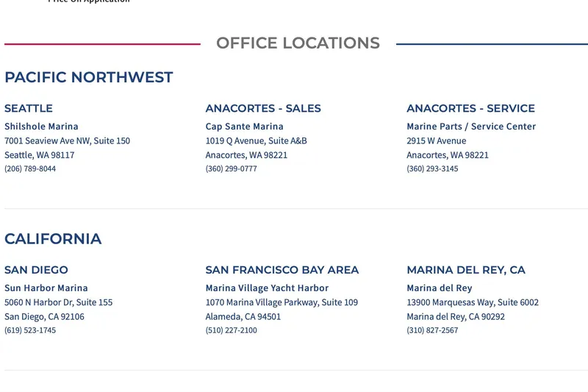Click the Sun Harbor Marina name

coord(46,288)
